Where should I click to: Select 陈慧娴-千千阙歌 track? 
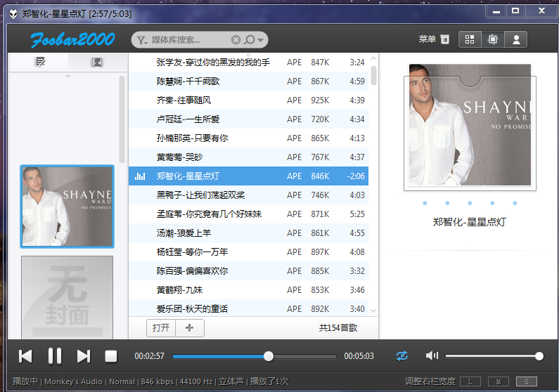248,81
